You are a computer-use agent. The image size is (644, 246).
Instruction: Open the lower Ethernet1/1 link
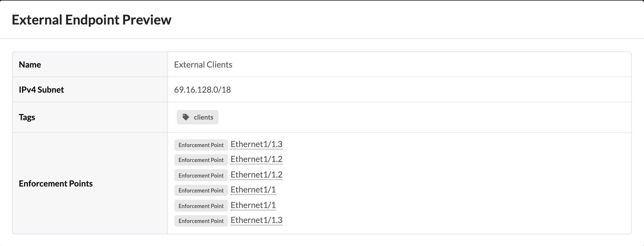(253, 205)
